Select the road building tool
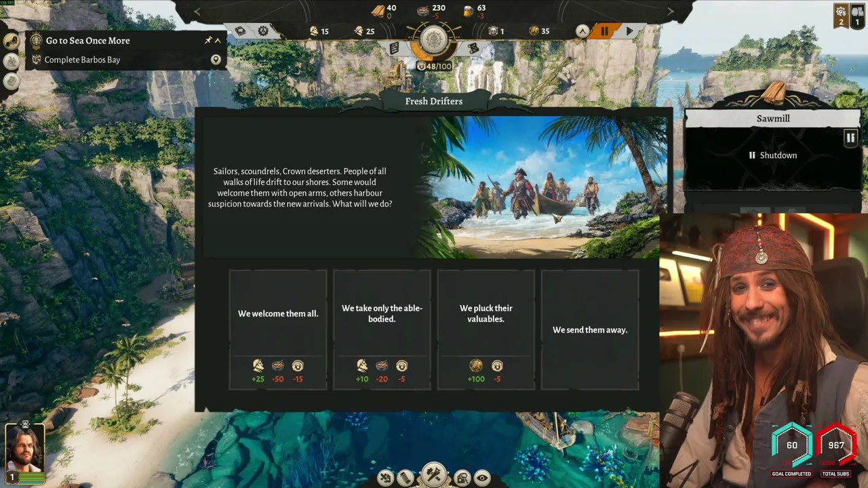The width and height of the screenshot is (868, 488). point(406,478)
